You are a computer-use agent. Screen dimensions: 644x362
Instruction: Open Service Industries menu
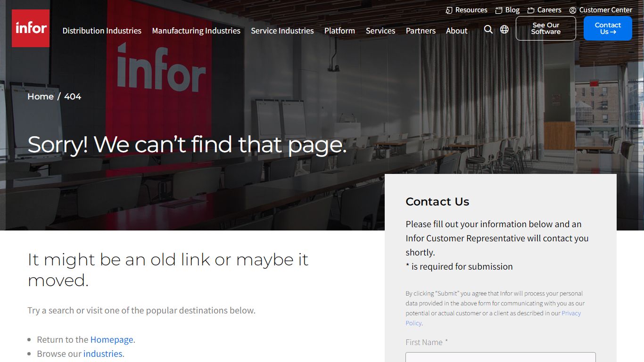282,31
